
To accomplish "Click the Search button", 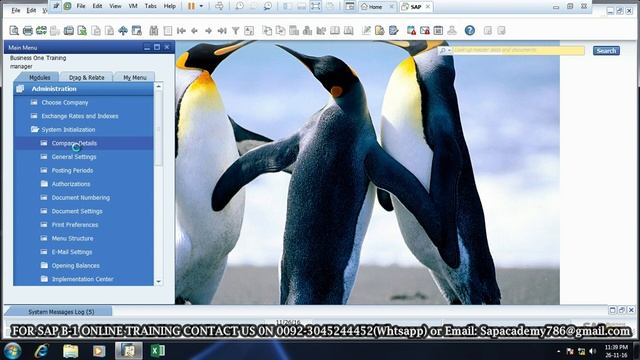I will point(606,51).
